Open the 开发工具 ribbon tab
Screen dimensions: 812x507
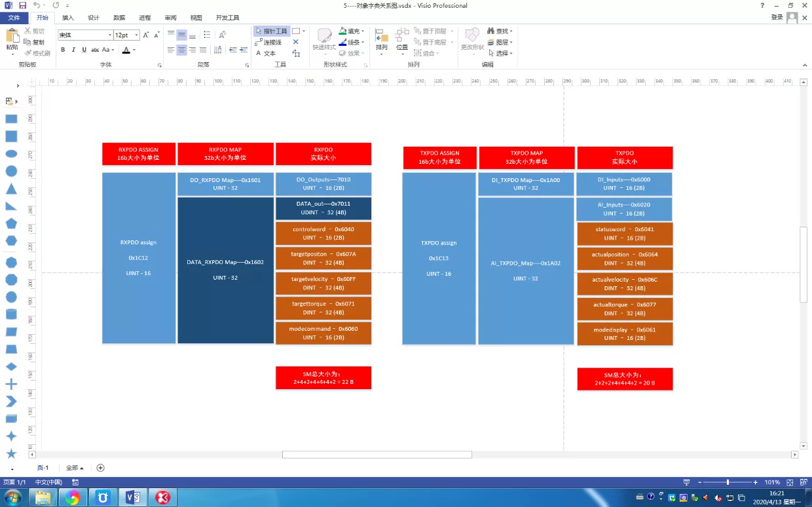227,18
